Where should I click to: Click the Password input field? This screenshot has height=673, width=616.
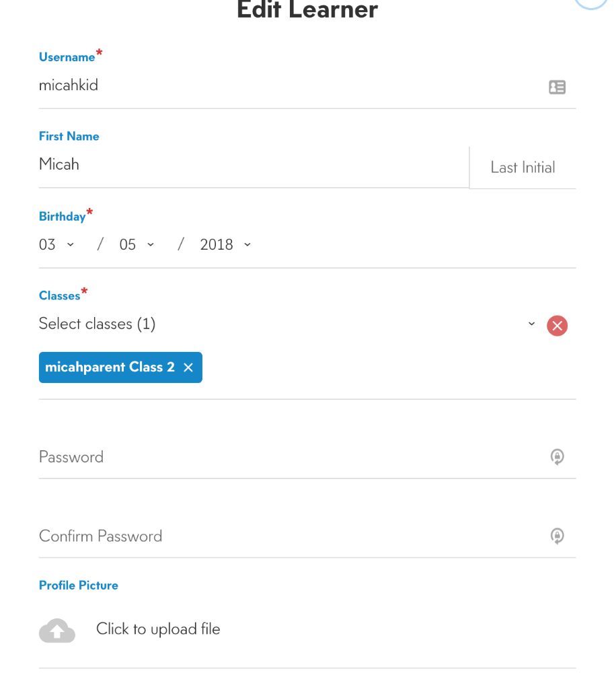(292, 457)
